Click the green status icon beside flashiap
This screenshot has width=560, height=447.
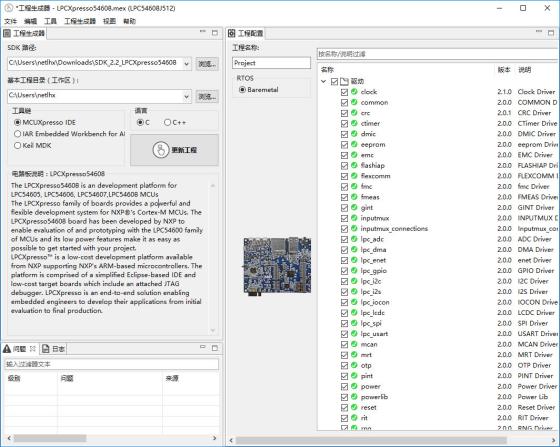click(354, 165)
